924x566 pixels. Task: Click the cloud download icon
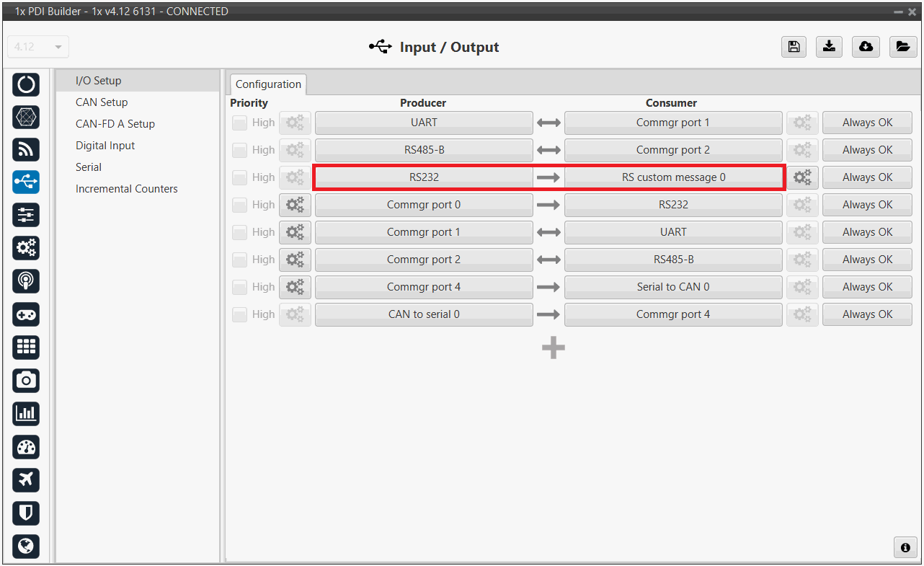866,47
